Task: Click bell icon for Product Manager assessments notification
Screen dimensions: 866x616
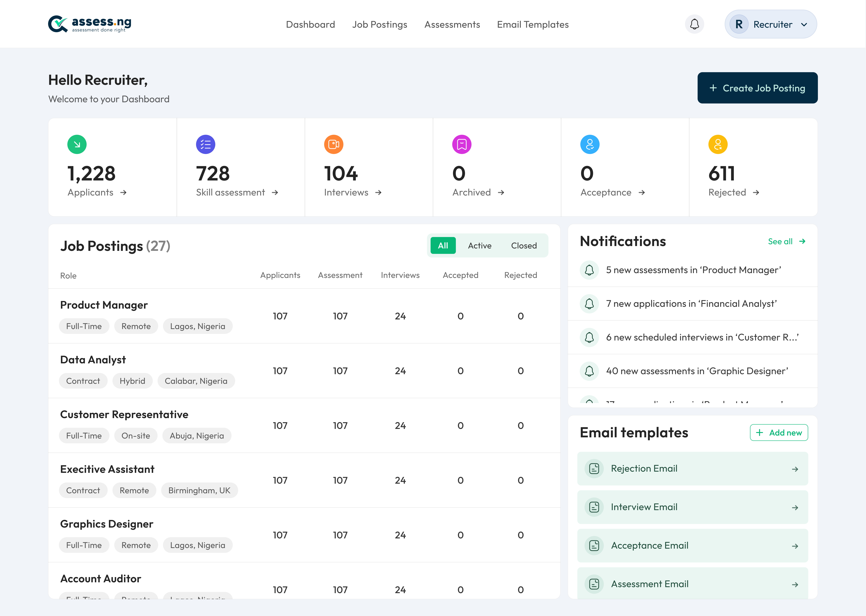Action: (x=589, y=270)
